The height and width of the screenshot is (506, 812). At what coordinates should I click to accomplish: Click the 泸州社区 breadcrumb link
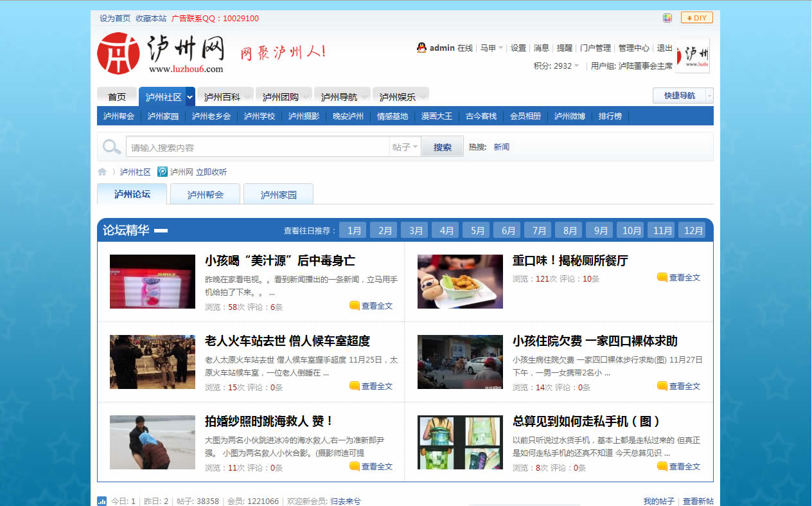point(136,172)
